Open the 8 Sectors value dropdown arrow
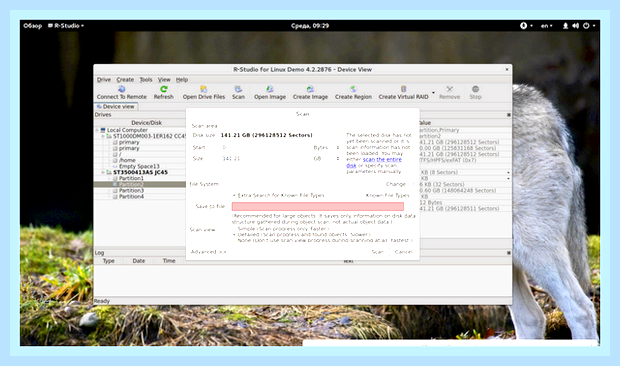620x366 pixels. [x=508, y=173]
